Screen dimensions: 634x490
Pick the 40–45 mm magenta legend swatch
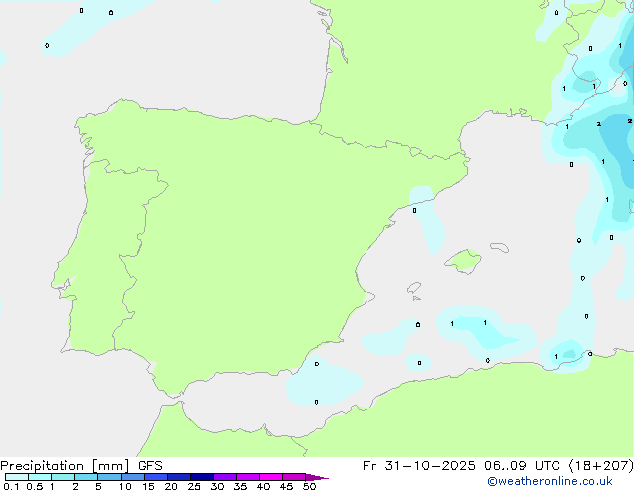[271, 477]
